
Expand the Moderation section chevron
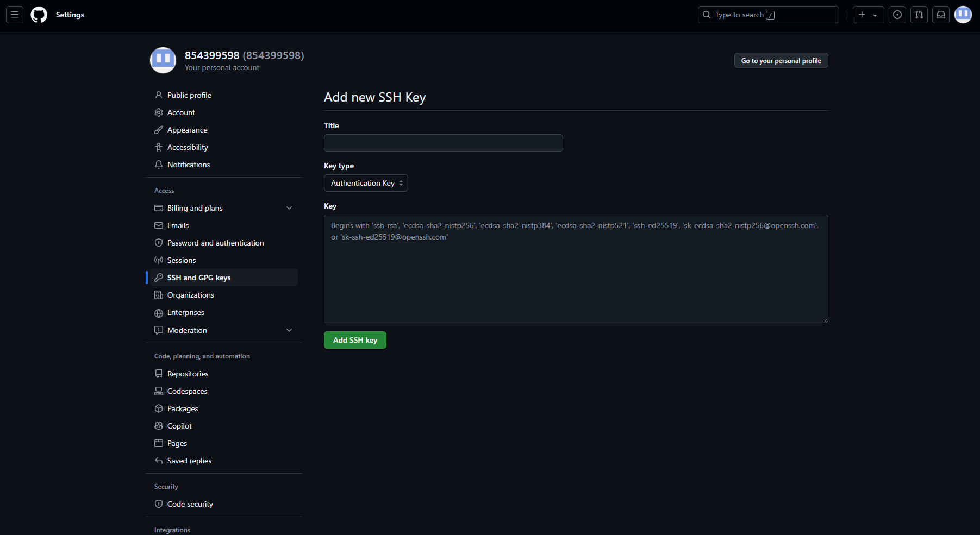(x=289, y=330)
